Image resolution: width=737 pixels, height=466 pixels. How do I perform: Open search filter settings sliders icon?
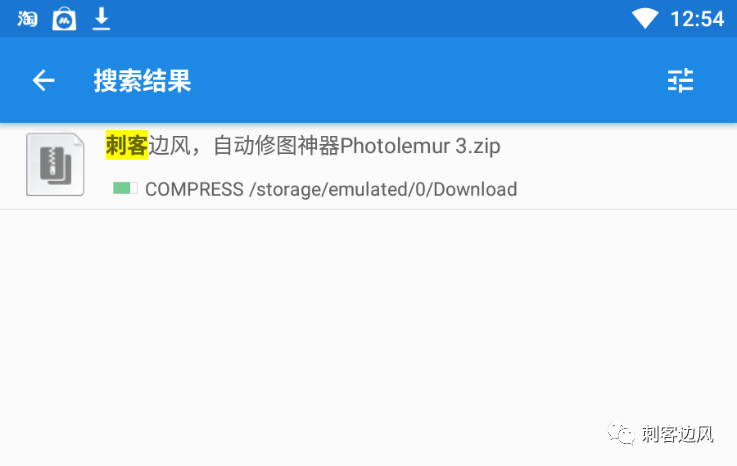[x=680, y=80]
